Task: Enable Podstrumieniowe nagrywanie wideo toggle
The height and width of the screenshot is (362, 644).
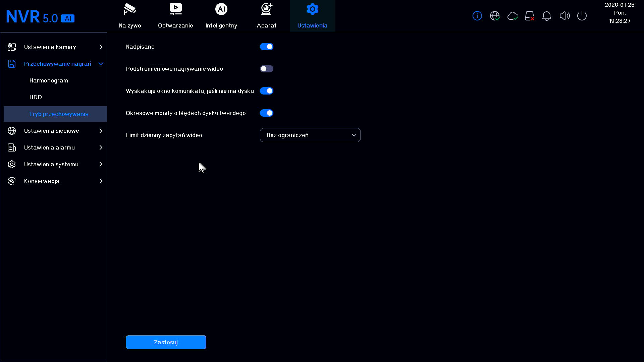Action: click(267, 69)
